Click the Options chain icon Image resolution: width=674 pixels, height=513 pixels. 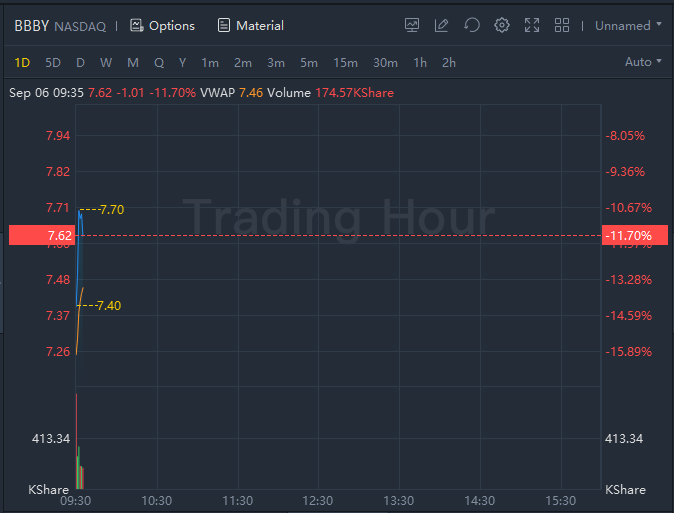(x=137, y=25)
